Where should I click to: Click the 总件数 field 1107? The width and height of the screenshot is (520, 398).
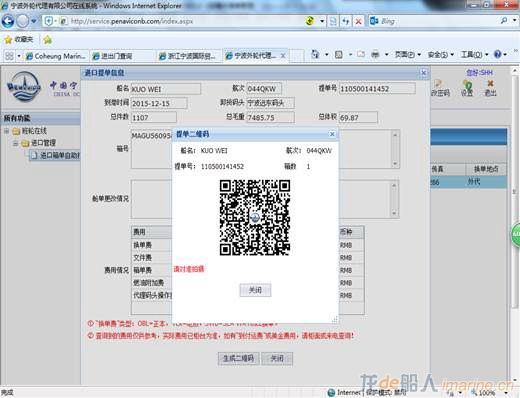tap(153, 117)
